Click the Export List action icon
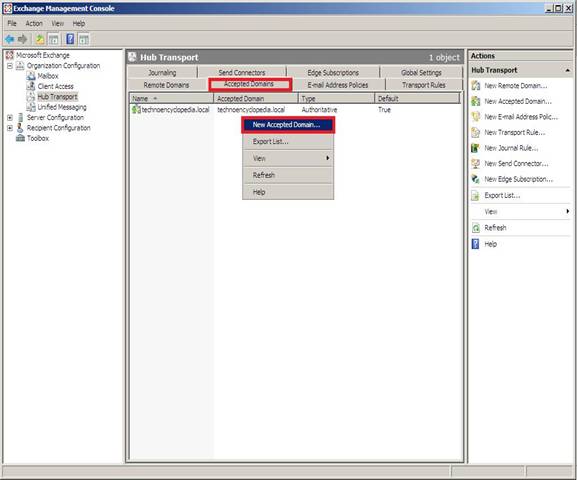This screenshot has width=577, height=480. (x=475, y=195)
